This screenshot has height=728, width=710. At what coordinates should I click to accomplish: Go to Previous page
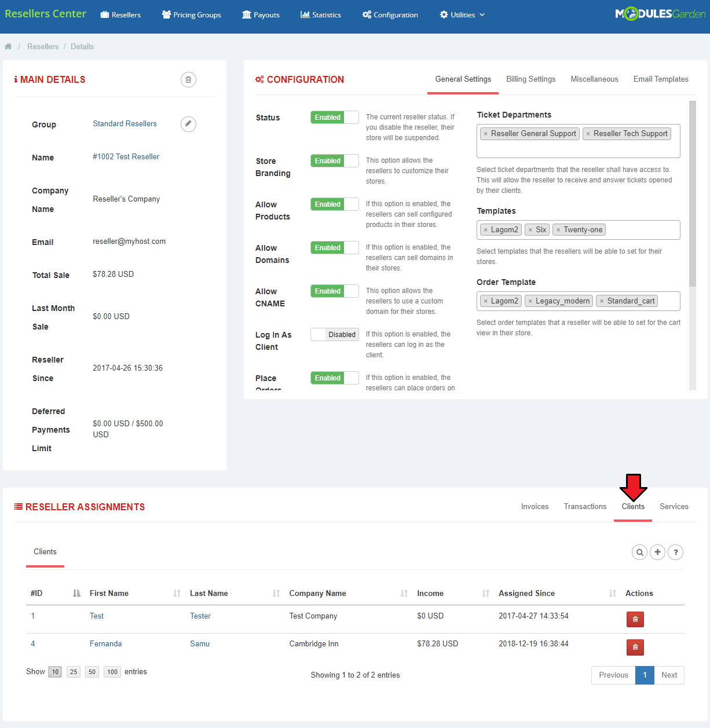coord(613,675)
